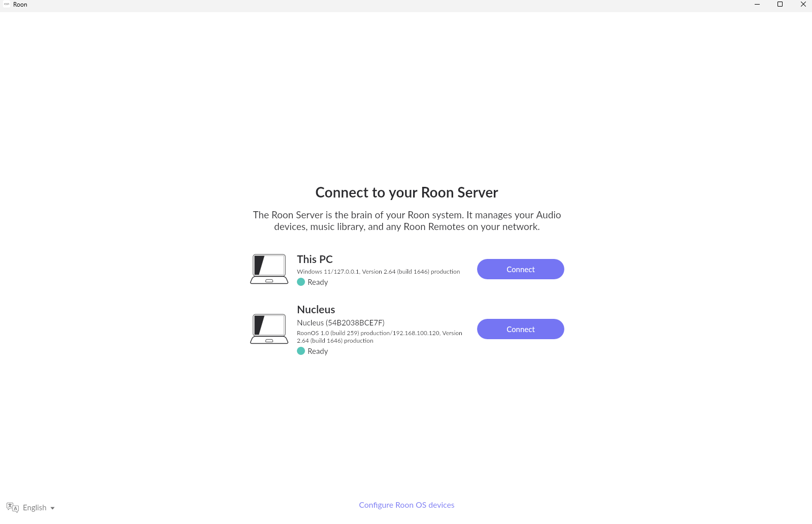
Task: Select the Nucleus server name
Action: [316, 309]
